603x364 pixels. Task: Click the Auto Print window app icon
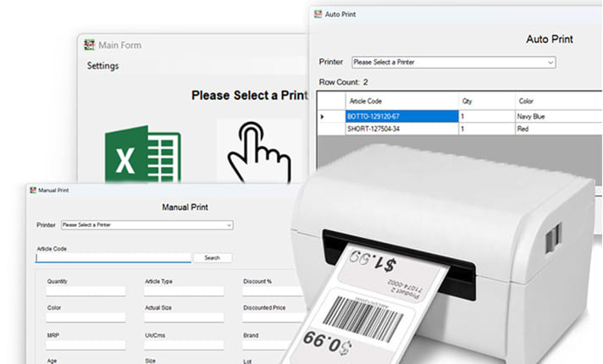click(318, 14)
